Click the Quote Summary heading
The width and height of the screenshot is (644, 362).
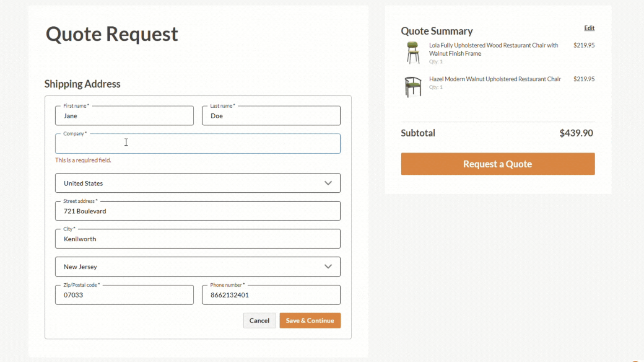click(x=436, y=31)
